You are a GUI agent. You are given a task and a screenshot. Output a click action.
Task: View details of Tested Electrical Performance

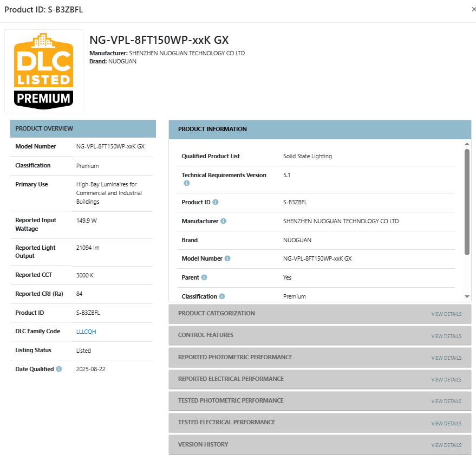tap(446, 423)
